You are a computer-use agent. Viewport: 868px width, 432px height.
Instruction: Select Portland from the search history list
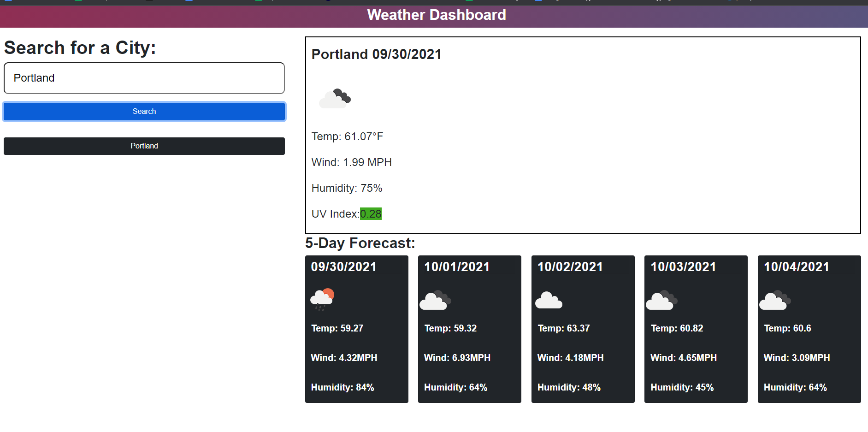(144, 146)
